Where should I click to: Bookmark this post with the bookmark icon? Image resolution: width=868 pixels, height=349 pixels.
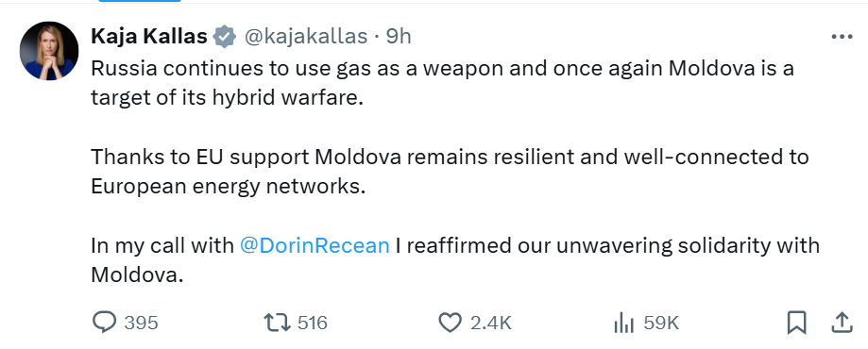796,323
